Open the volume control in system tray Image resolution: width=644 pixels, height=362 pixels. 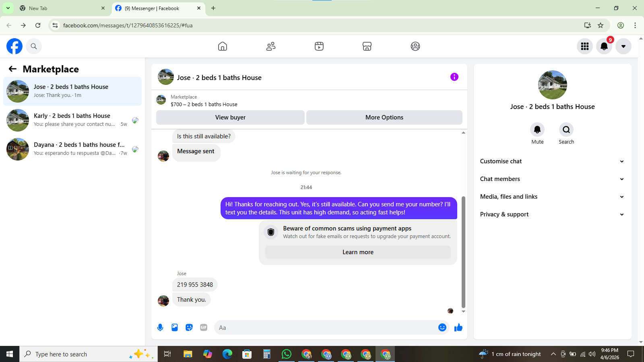592,354
